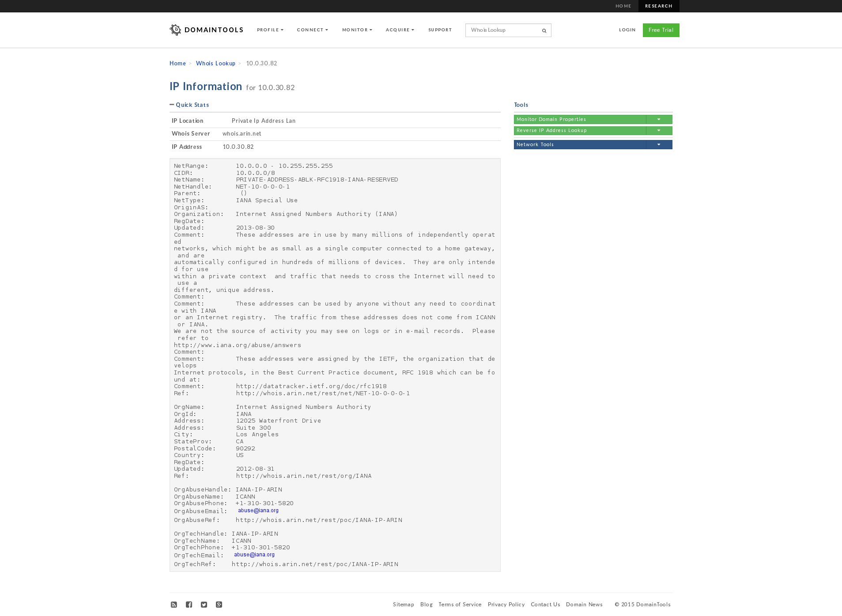Expand Network Tools dropdown arrow
This screenshot has height=616, width=842.
[659, 144]
